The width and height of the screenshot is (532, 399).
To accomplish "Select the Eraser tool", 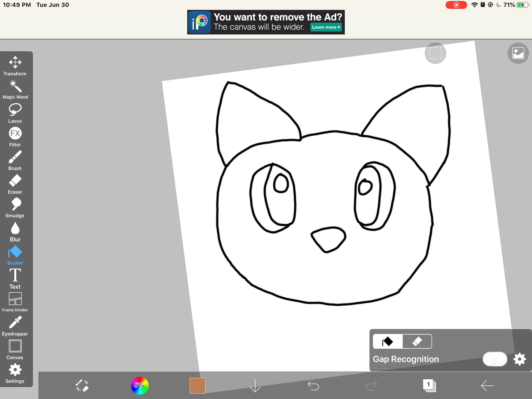I will 15,184.
